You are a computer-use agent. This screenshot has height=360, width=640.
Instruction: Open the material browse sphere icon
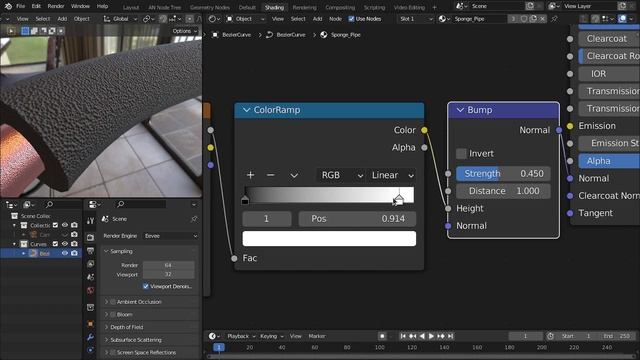pyautogui.click(x=444, y=19)
